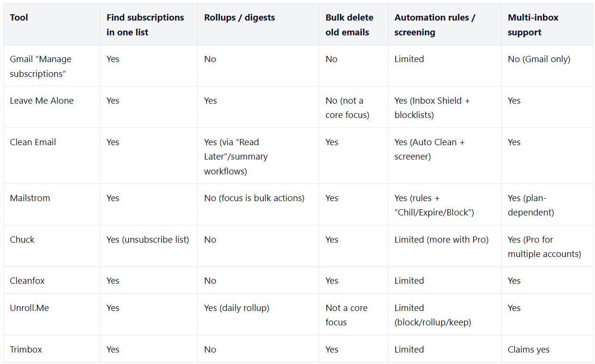Click the "Yes (daily rollup)" cell
Image resolution: width=595 pixels, height=364 pixels.
[x=237, y=308]
